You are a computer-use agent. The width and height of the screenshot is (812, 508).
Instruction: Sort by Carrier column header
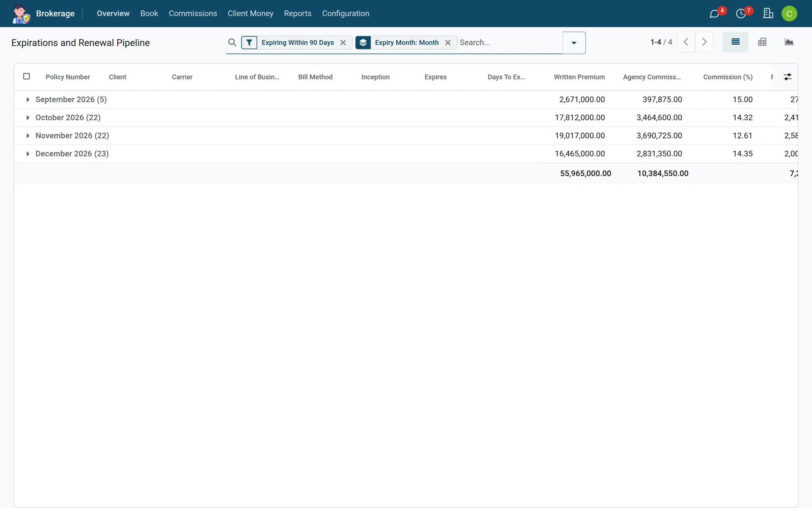click(182, 77)
